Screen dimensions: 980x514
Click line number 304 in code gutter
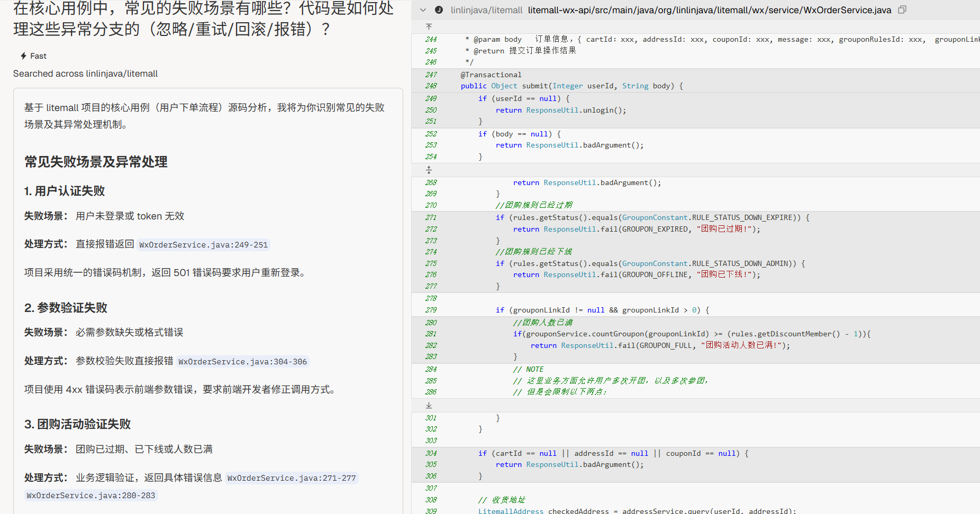(x=431, y=453)
